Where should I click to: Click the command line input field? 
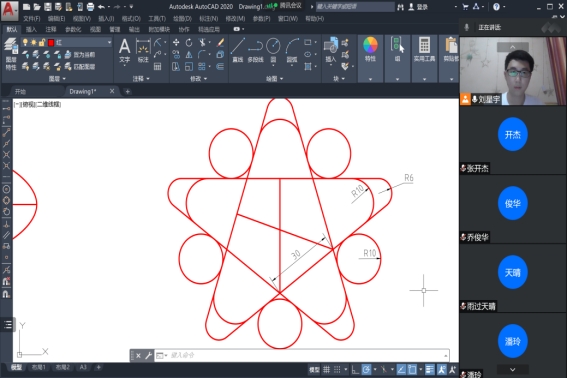[307, 355]
